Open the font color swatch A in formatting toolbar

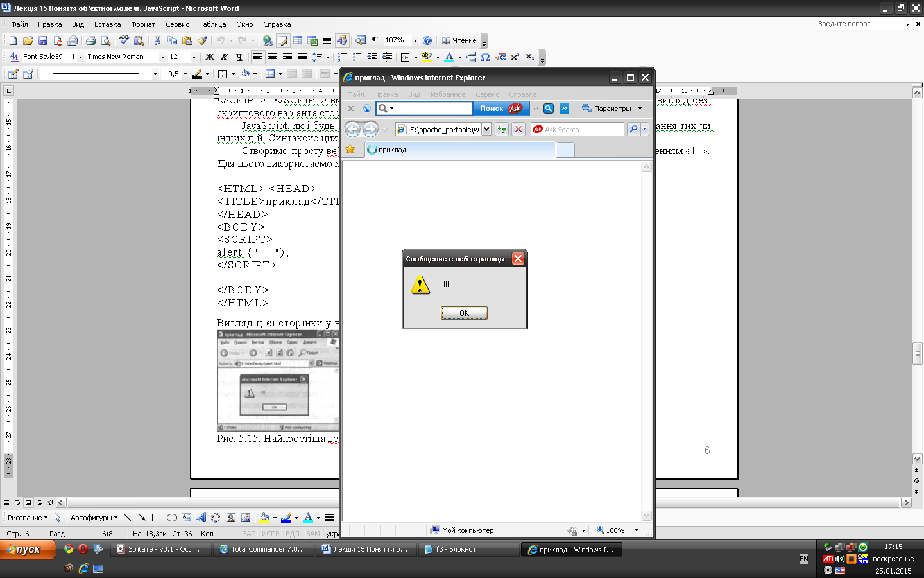coord(449,57)
